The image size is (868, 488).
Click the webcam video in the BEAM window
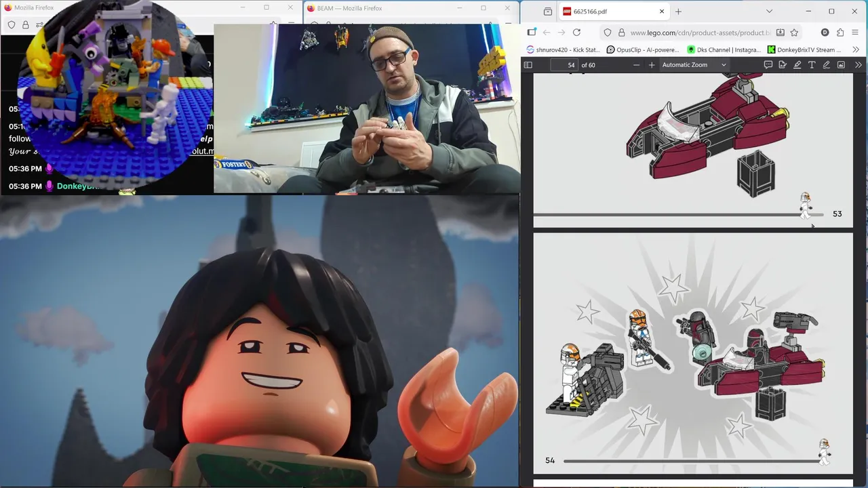tap(367, 108)
